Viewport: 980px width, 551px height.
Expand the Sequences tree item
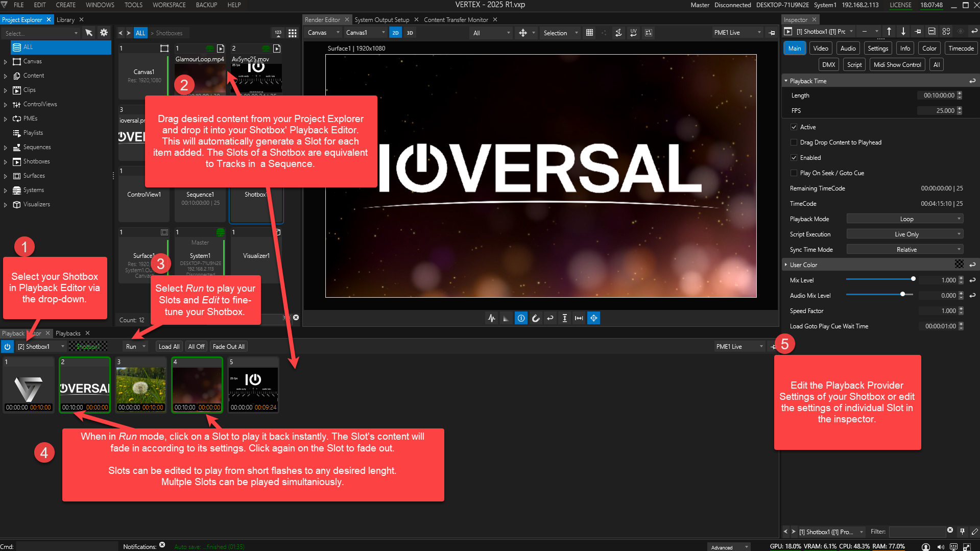(x=6, y=148)
